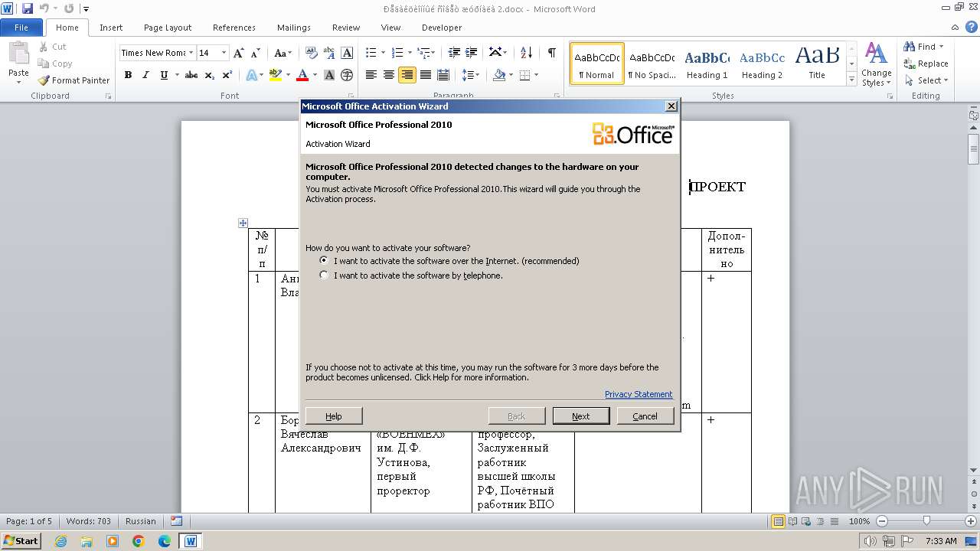Open the Privacy Statement link
Image resolution: width=980 pixels, height=551 pixels.
pos(639,394)
